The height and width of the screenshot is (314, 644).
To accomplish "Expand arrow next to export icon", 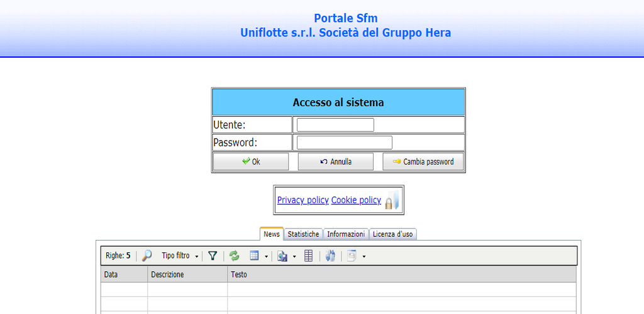I will coord(294,257).
